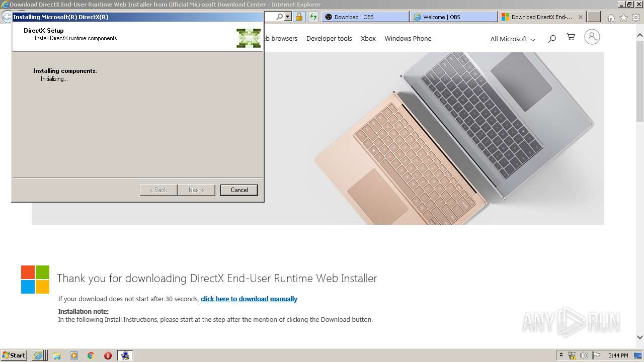644x362 pixels.
Task: Open the 'click here to download manually' link
Action: pos(249,299)
